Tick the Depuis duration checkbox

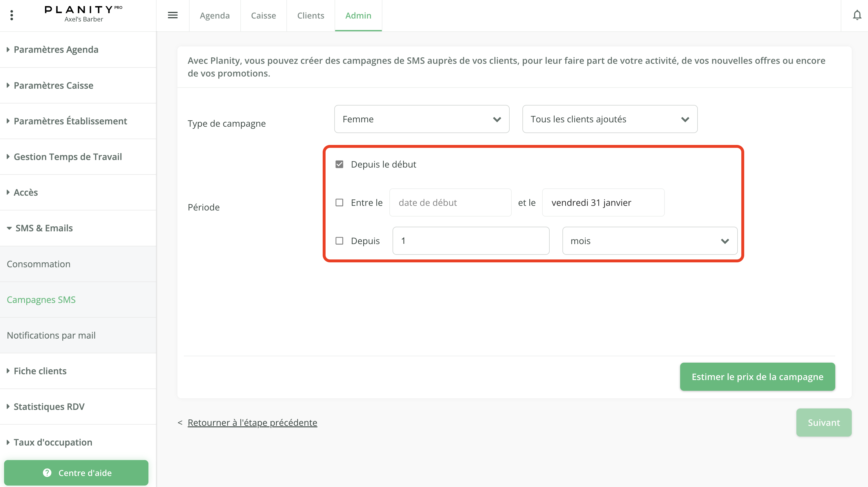click(339, 241)
